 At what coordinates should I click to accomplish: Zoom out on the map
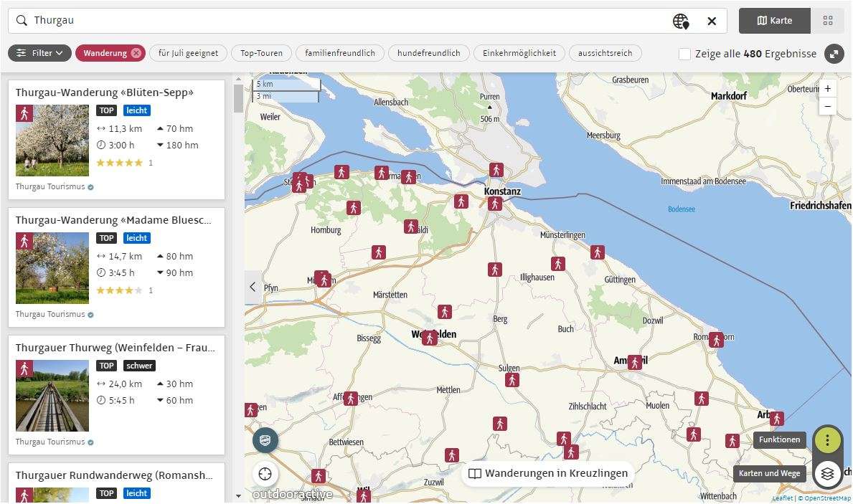827,106
